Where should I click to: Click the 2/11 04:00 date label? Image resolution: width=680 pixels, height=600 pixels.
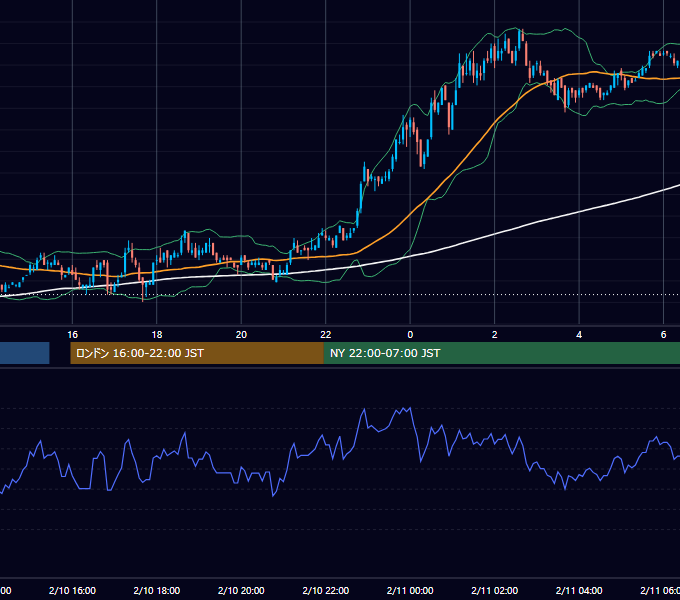579,590
